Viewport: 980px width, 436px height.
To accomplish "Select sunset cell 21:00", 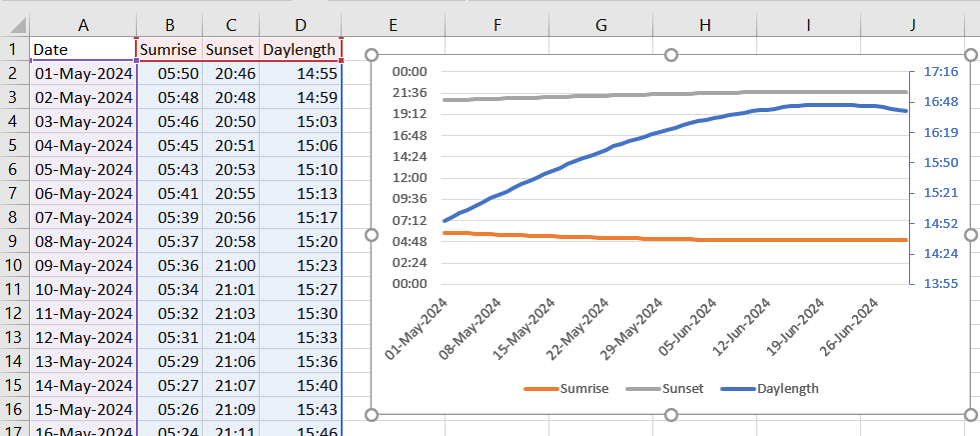I will pyautogui.click(x=231, y=265).
